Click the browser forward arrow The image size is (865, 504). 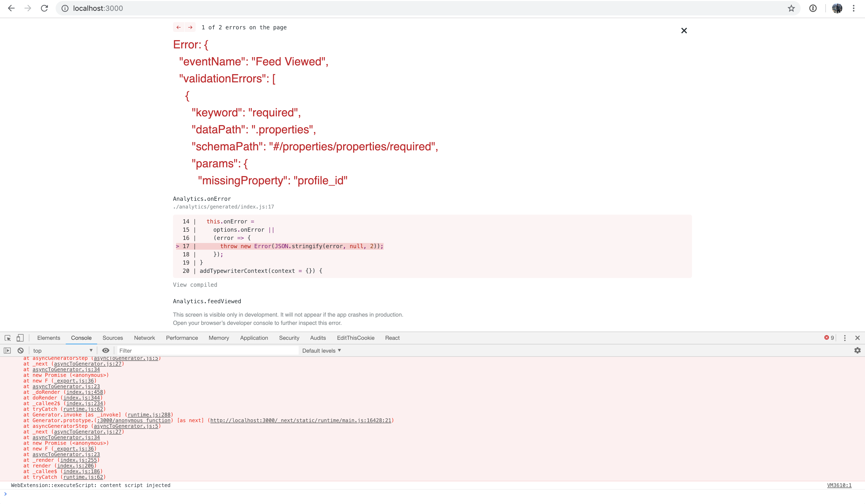(x=28, y=8)
